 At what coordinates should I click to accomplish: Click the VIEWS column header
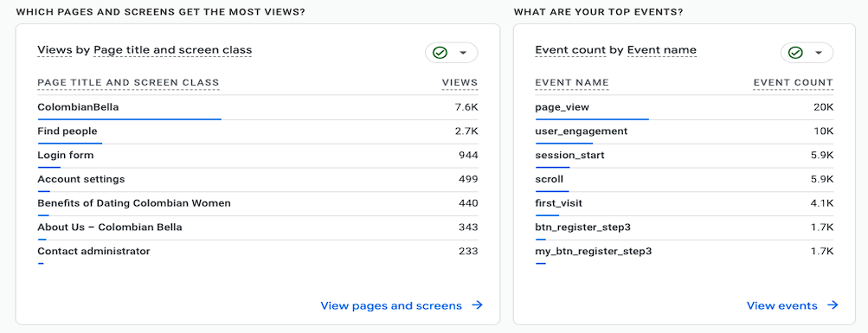[460, 83]
